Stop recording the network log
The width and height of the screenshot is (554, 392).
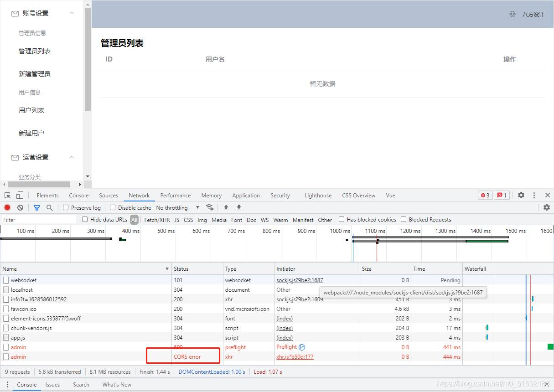(x=7, y=207)
